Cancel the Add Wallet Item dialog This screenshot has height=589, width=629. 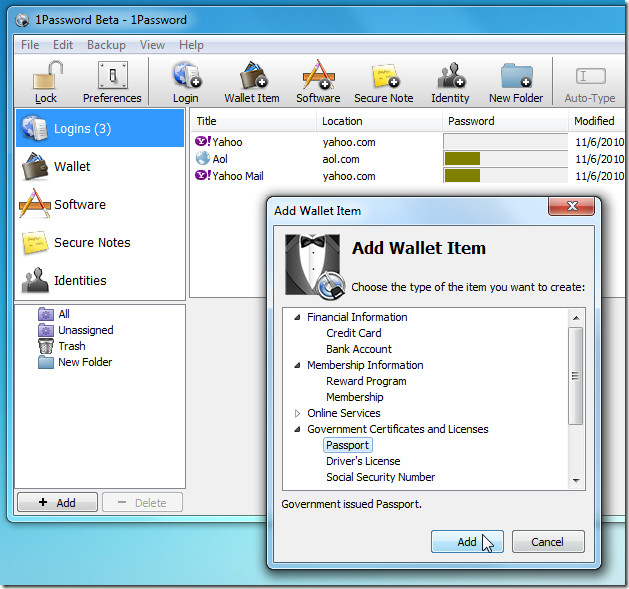point(548,542)
